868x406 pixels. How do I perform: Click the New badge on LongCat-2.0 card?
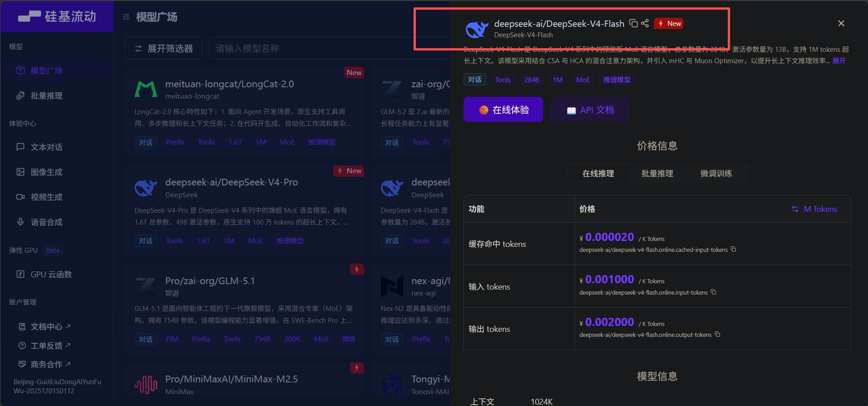[x=354, y=73]
